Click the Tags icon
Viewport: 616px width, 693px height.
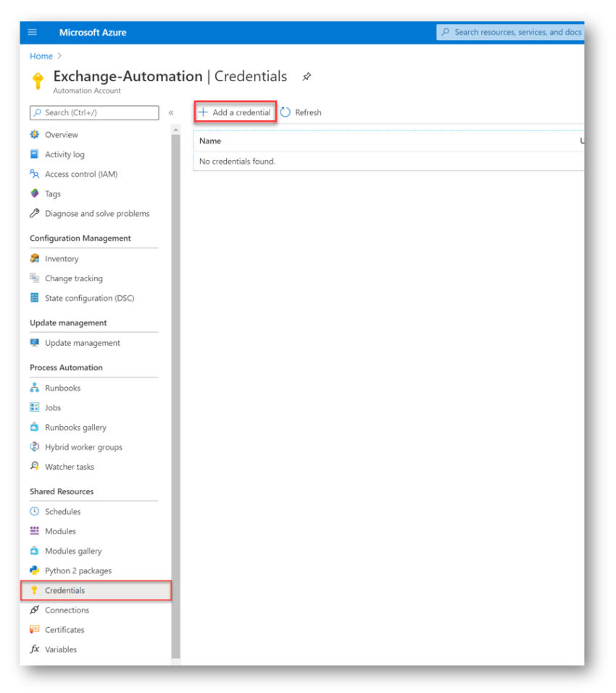click(x=35, y=194)
